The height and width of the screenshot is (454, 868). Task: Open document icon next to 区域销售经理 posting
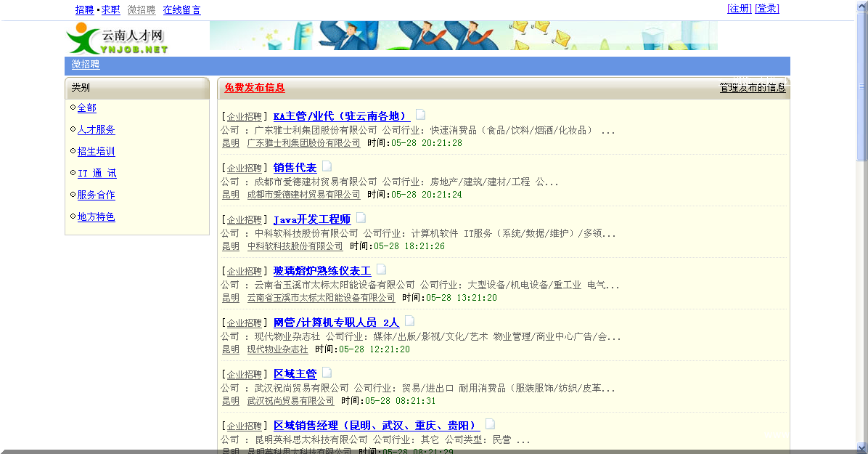[x=490, y=423]
